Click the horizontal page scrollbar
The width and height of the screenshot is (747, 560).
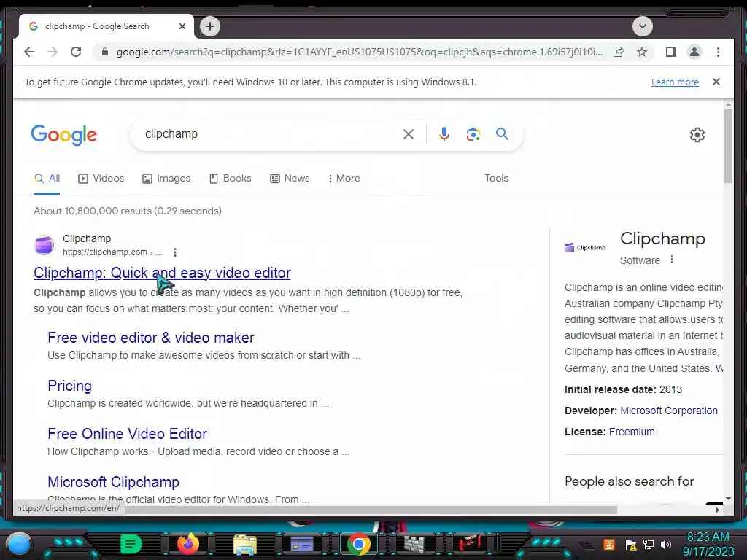pyautogui.click(x=371, y=510)
